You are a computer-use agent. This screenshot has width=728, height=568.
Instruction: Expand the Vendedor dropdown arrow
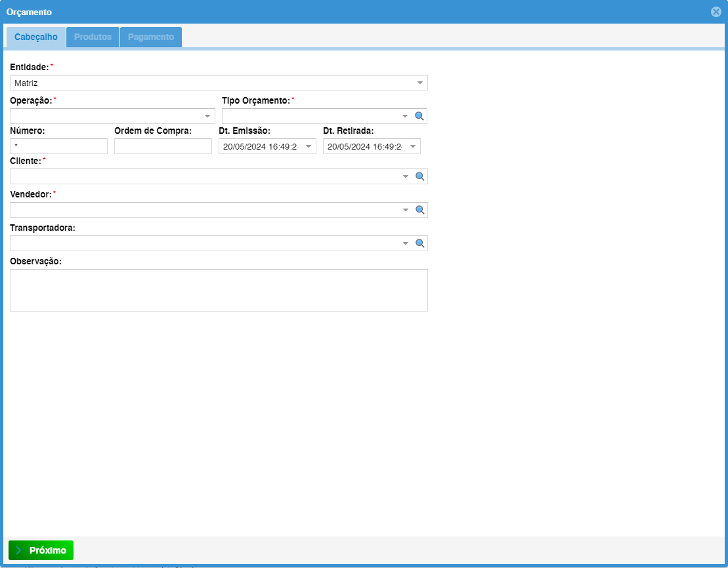[405, 210]
